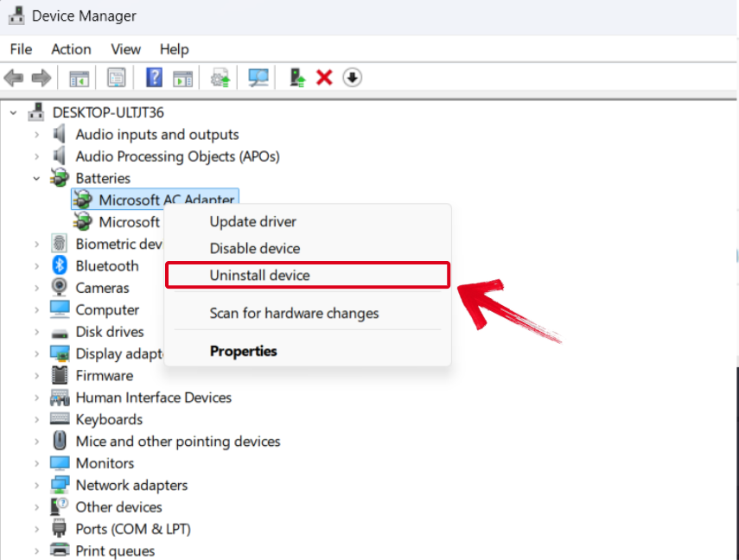Open the Action menu

pyautogui.click(x=71, y=49)
